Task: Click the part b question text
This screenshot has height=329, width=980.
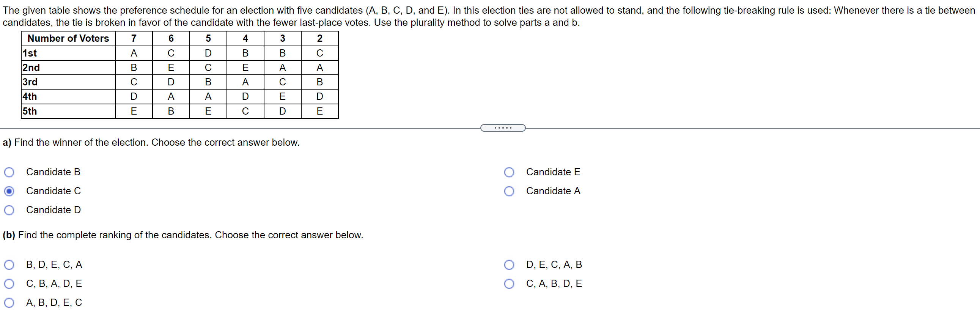Action: (182, 235)
